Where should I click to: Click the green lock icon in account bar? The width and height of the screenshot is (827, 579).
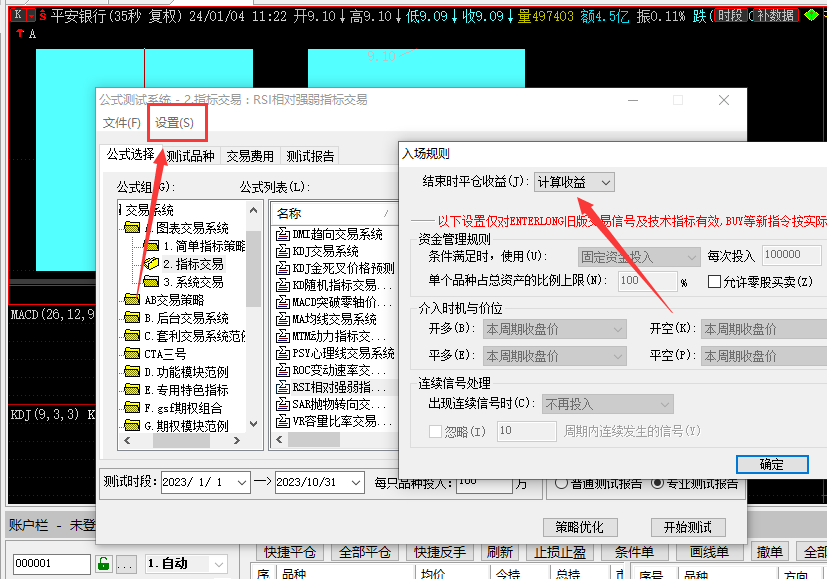(103, 564)
